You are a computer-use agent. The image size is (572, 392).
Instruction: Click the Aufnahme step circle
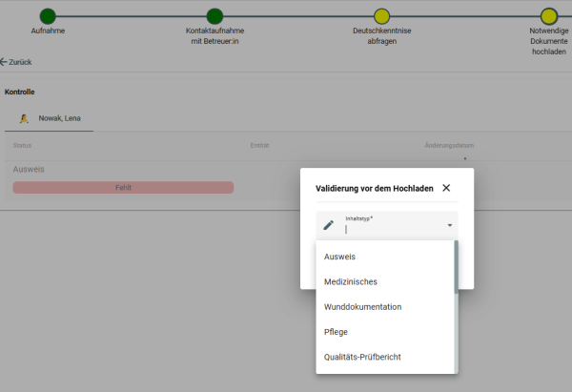coord(48,16)
